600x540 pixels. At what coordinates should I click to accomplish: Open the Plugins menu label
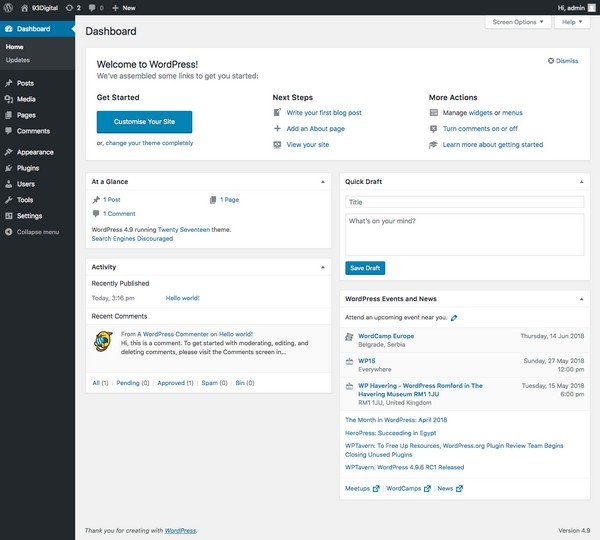[28, 168]
